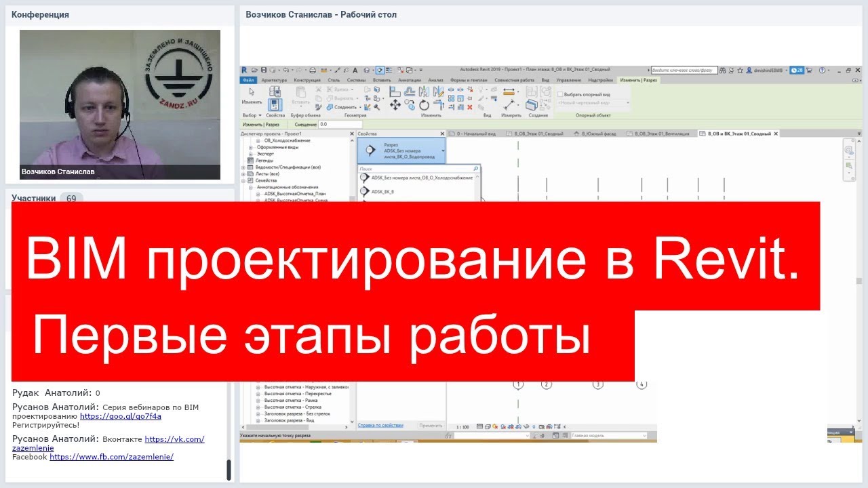The height and width of the screenshot is (488, 868).
Task: Expand the Листы (все) tree node
Action: pyautogui.click(x=243, y=174)
